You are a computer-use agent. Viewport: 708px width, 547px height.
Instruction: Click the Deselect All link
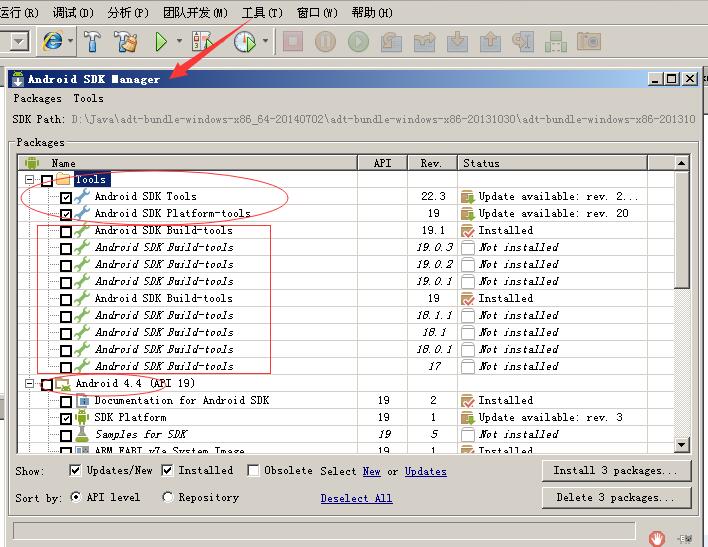(356, 498)
